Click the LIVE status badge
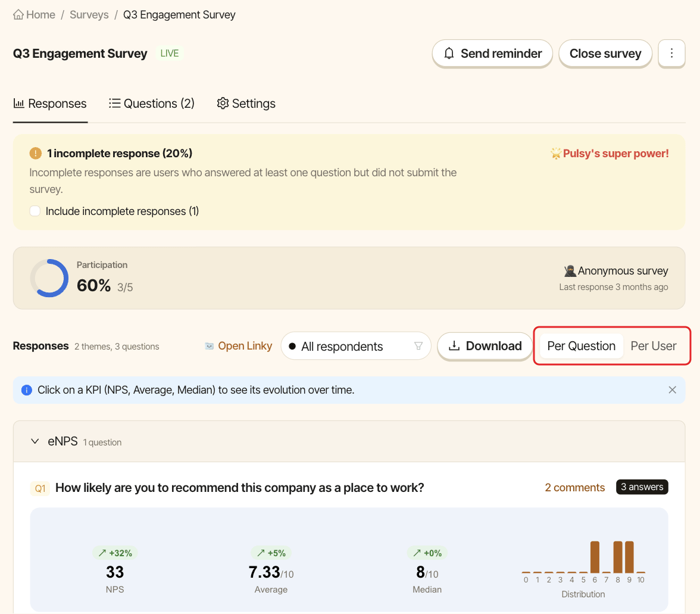Image resolution: width=700 pixels, height=614 pixels. [x=169, y=54]
